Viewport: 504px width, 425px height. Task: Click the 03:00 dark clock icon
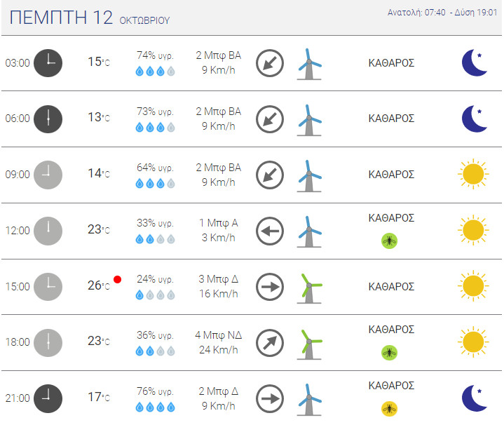coord(48,63)
